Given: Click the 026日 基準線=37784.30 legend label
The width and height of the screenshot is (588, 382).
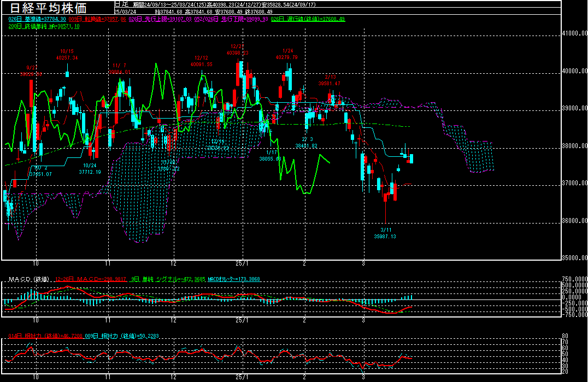Looking at the screenshot, I should (37, 19).
